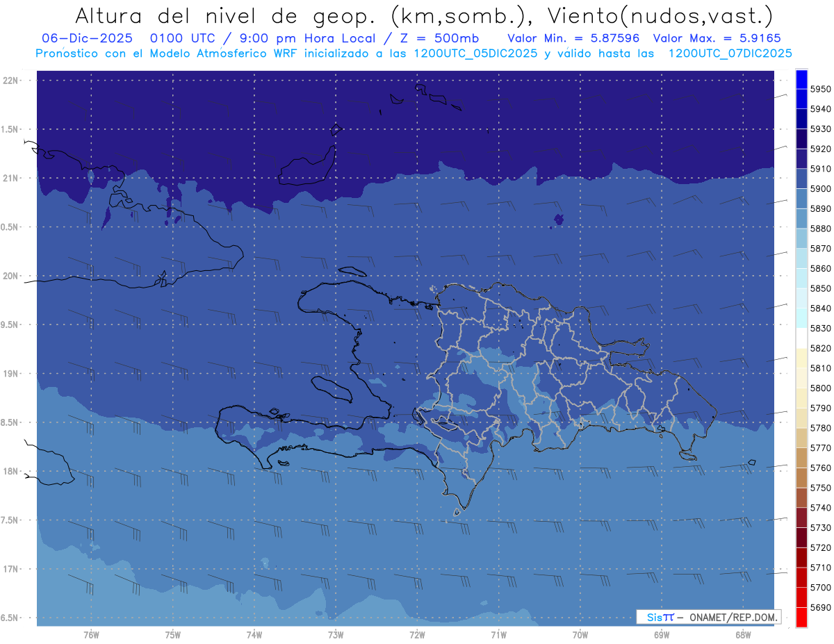Click the '74W' longitude axis label

(254, 634)
